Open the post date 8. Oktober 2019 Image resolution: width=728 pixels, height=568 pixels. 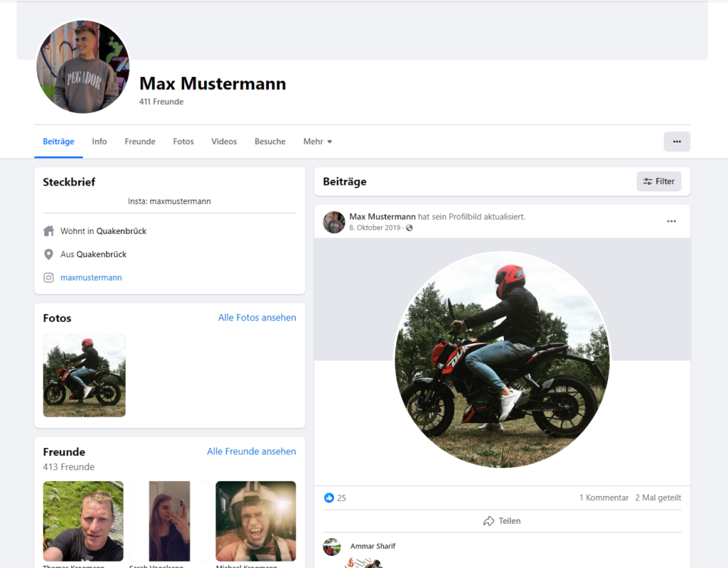click(375, 227)
